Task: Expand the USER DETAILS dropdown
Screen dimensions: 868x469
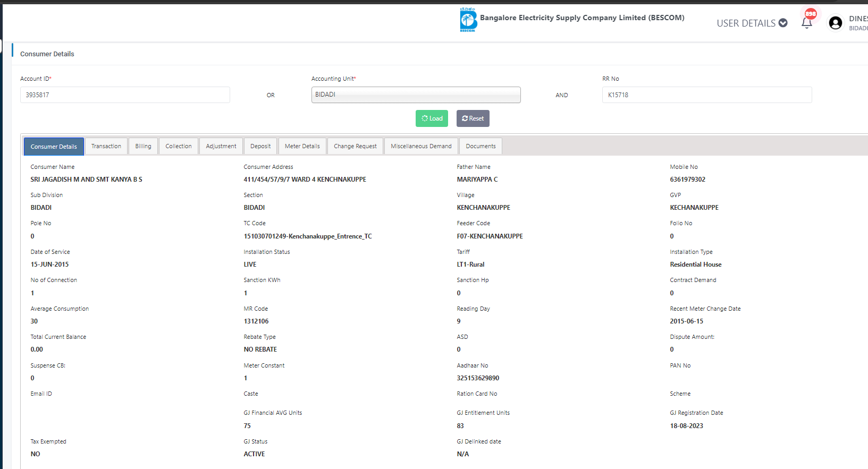Action: coord(752,23)
